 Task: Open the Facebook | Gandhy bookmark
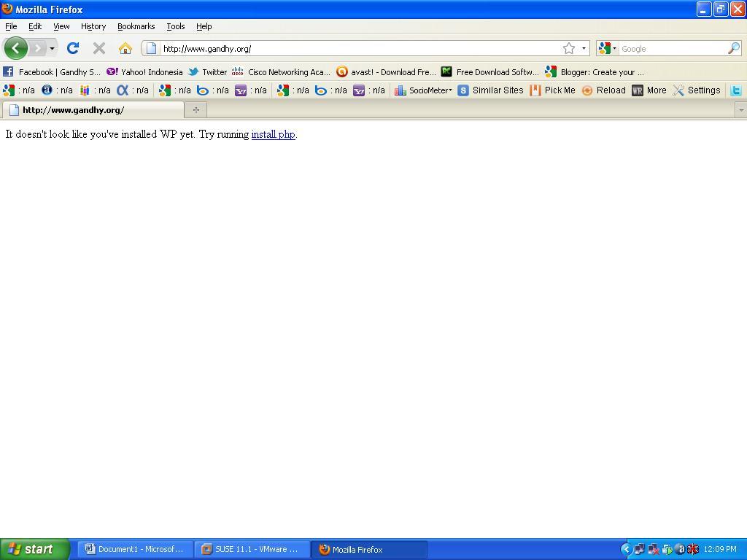coord(52,72)
